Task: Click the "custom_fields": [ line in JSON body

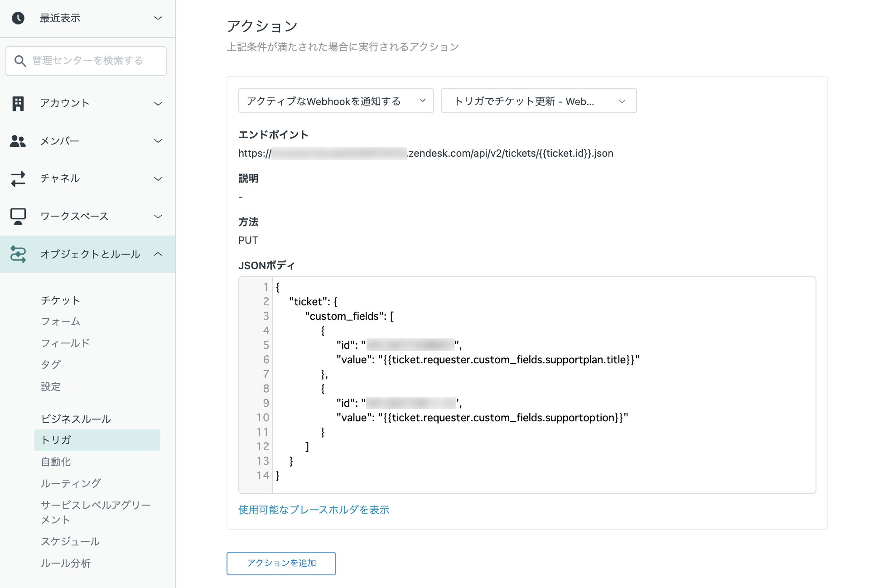Action: 349,316
